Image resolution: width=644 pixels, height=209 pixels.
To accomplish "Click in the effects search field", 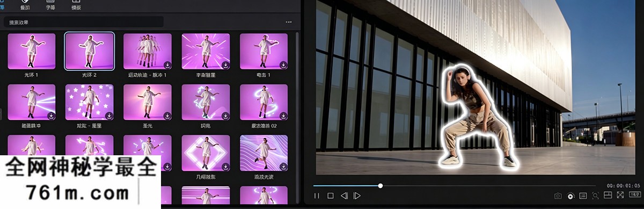I will pyautogui.click(x=83, y=22).
